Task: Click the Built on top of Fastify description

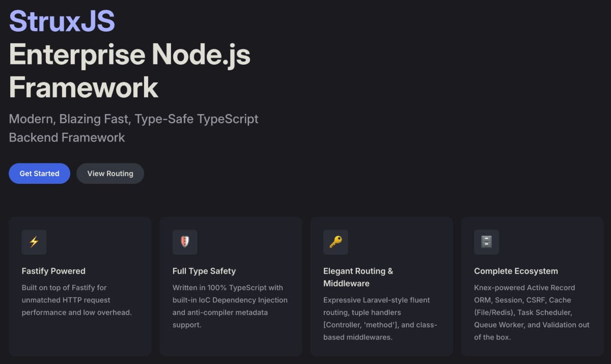Action: point(77,300)
